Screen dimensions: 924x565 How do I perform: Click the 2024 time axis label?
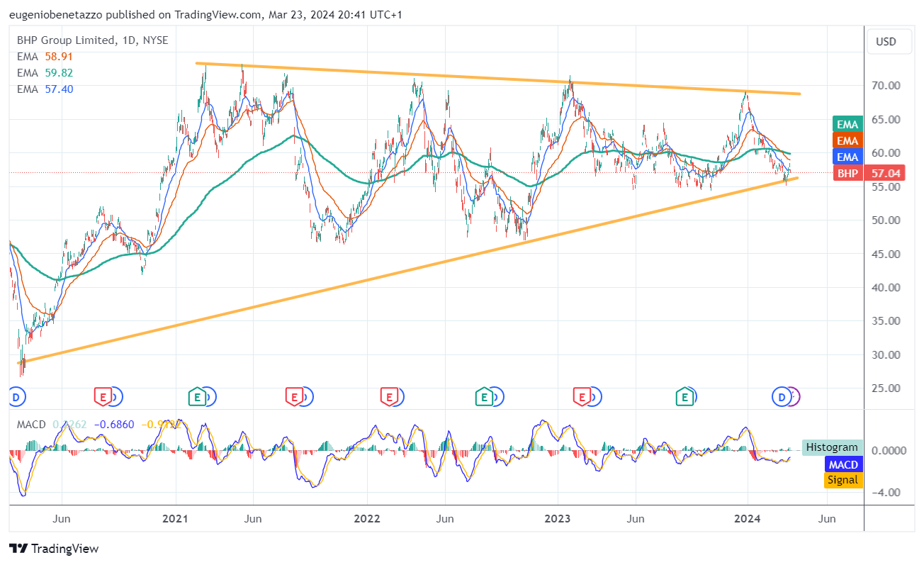point(748,519)
